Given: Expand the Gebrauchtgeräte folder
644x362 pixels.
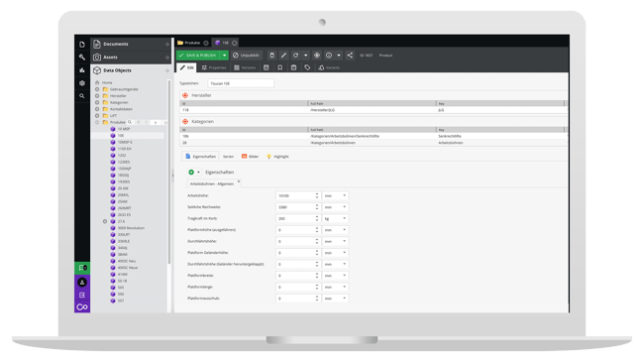Looking at the screenshot, I should tap(97, 89).
